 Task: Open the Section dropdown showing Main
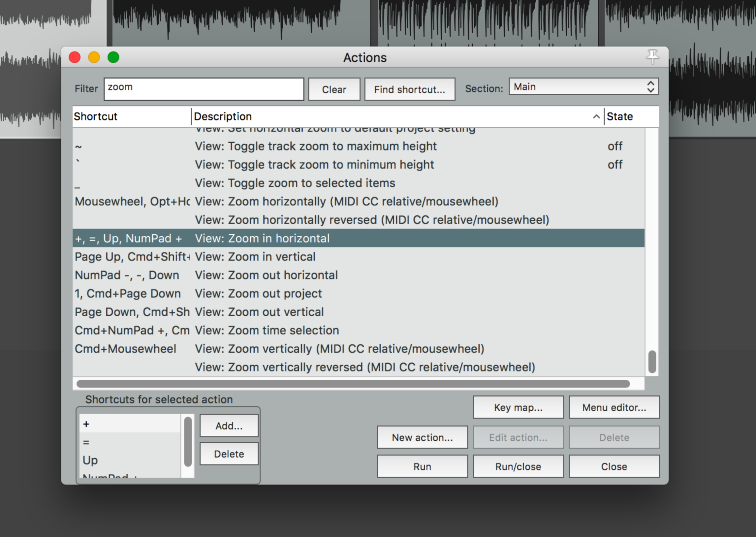coord(566,86)
